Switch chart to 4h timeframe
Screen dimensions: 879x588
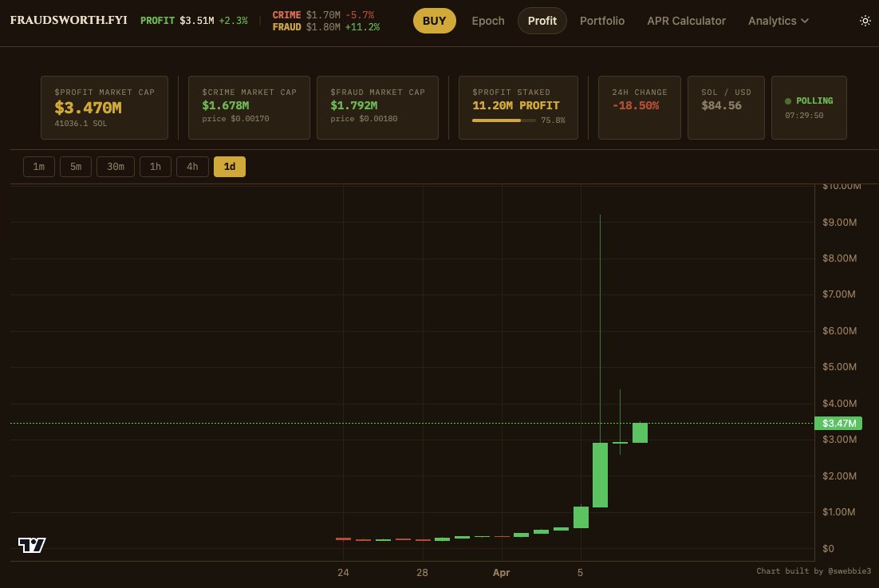[192, 167]
